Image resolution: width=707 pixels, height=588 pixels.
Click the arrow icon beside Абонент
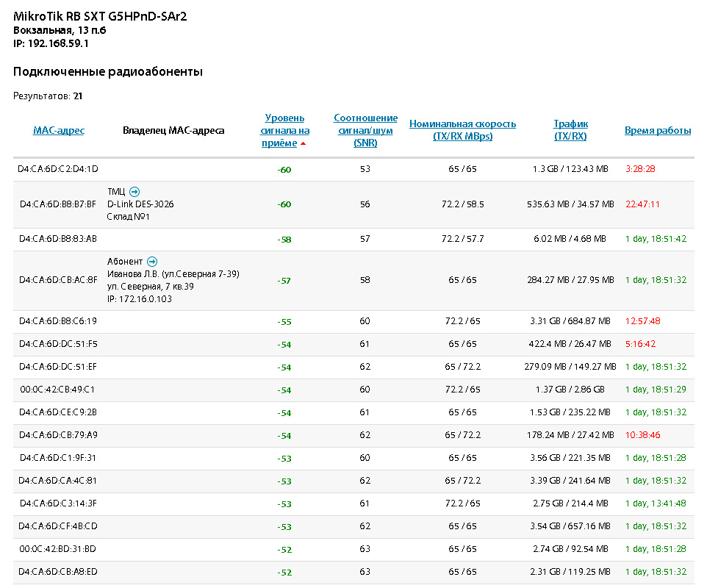(152, 262)
